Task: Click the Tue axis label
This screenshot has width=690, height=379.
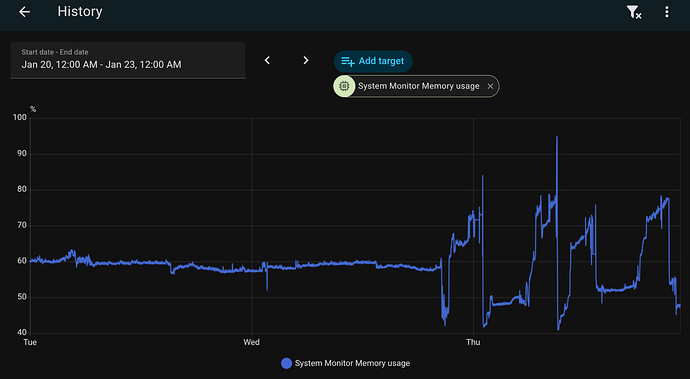Action: click(x=30, y=342)
